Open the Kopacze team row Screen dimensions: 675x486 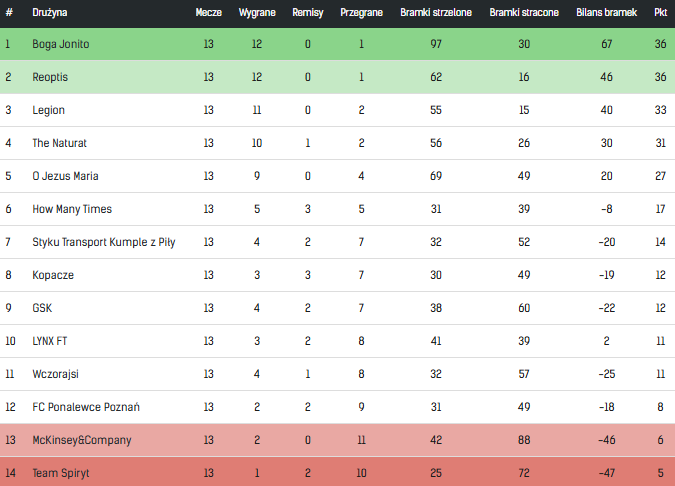tap(53, 275)
